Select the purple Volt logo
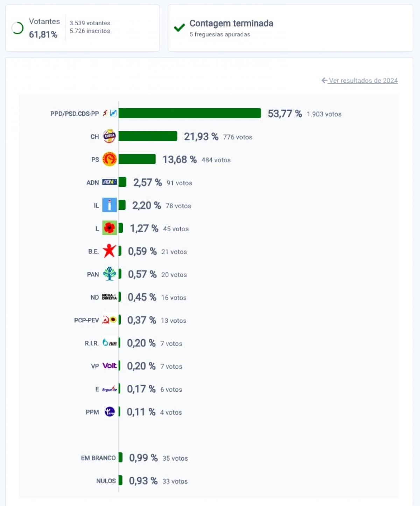 click(x=109, y=366)
